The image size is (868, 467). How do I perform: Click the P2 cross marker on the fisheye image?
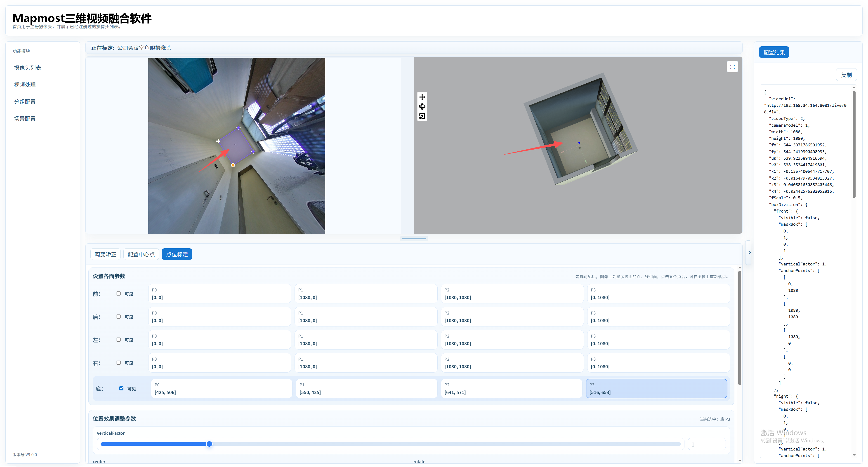253,152
